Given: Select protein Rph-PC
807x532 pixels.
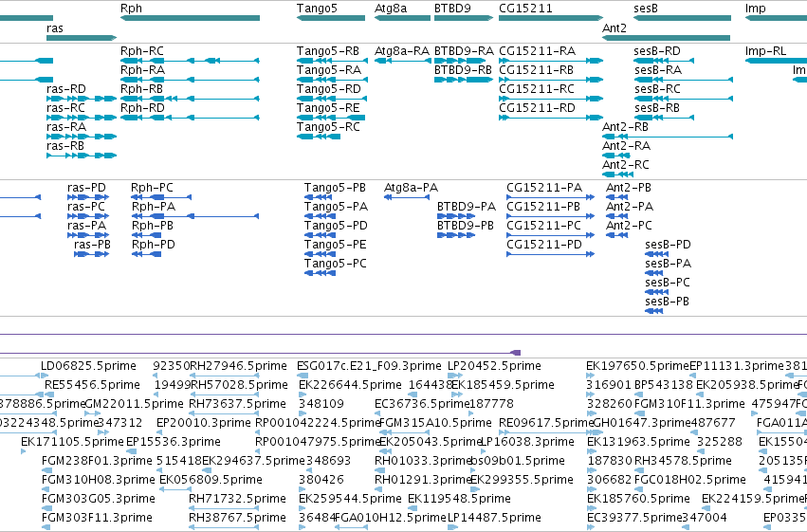Looking at the screenshot, I should [x=161, y=197].
